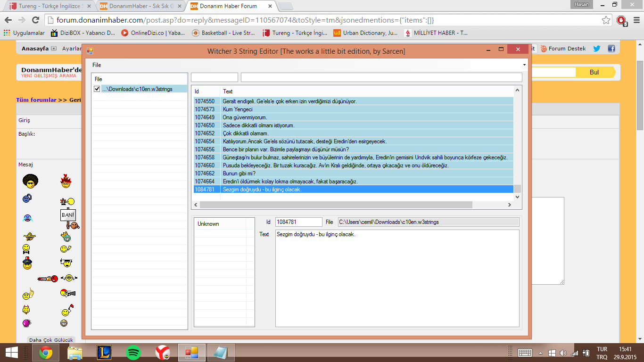Open the File menu in String Editor
Viewport: 644px width, 362px height.
97,65
